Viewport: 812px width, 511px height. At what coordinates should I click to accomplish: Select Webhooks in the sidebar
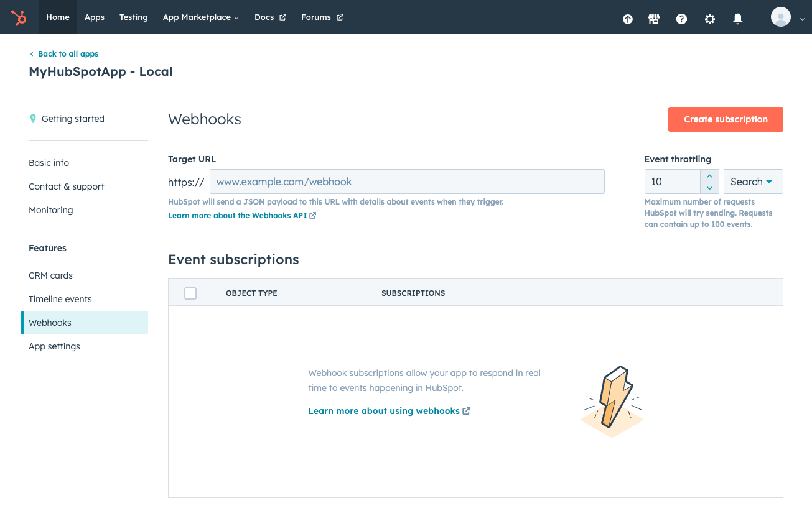coord(85,323)
